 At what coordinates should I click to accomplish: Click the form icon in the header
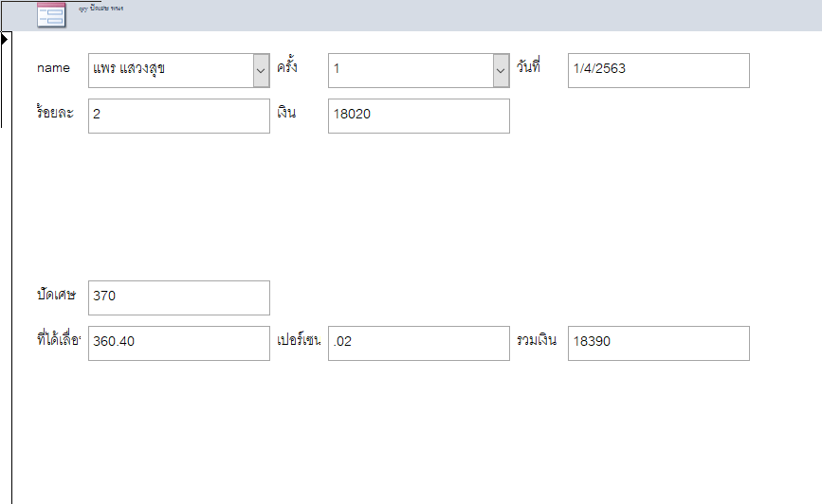coord(51,14)
